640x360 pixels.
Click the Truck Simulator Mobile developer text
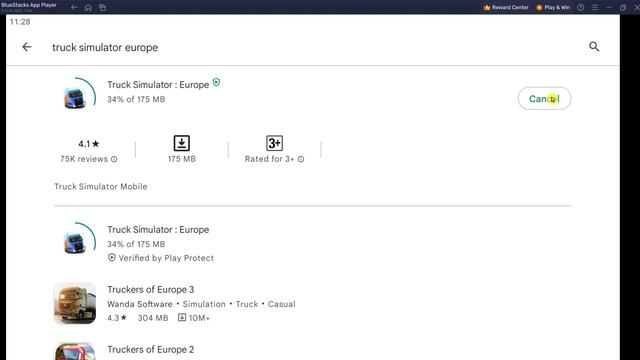point(101,187)
